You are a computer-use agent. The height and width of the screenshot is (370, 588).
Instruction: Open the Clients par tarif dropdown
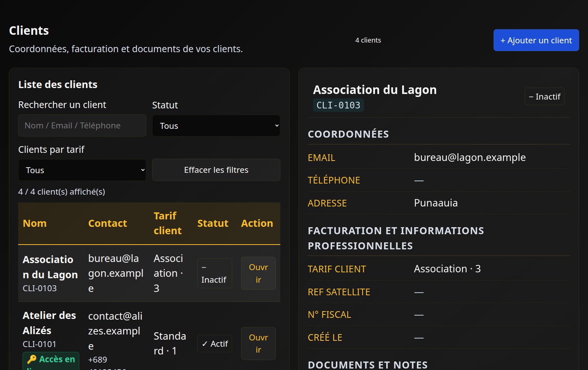(82, 170)
